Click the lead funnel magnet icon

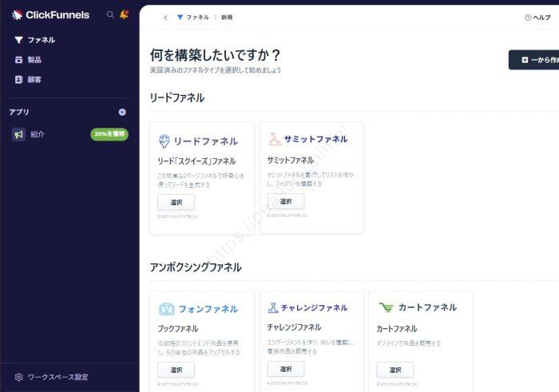pyautogui.click(x=165, y=141)
